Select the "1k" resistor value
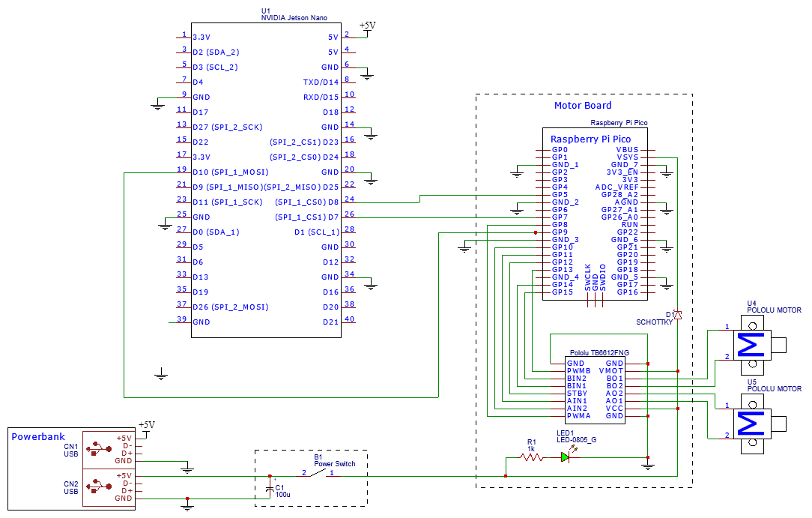The width and height of the screenshot is (812, 518). point(531,449)
